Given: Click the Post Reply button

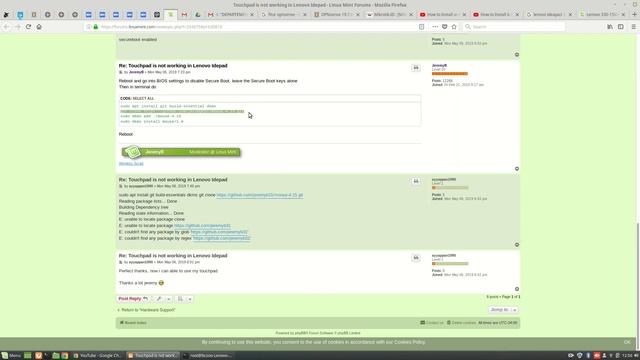Looking at the screenshot, I should 133,299.
